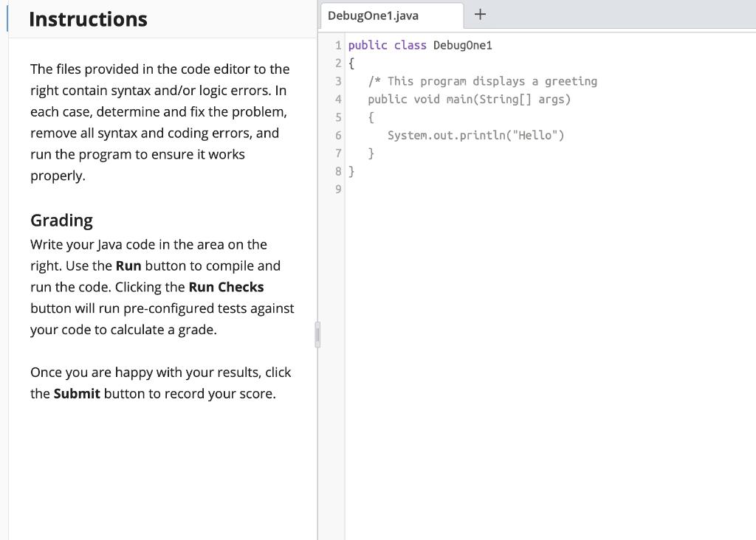Click the Instructions heading

pos(88,18)
